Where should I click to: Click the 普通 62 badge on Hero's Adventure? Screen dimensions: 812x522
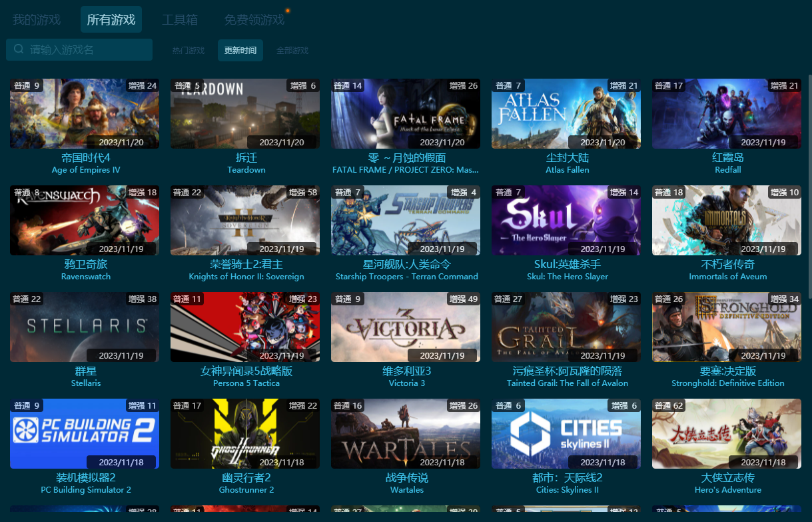point(669,406)
